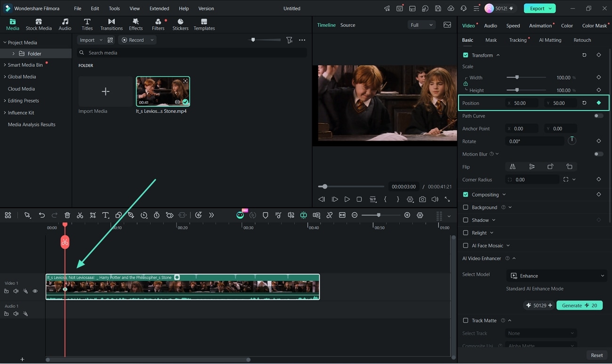Open the Stickers panel
This screenshot has height=364, width=612.
point(180,24)
